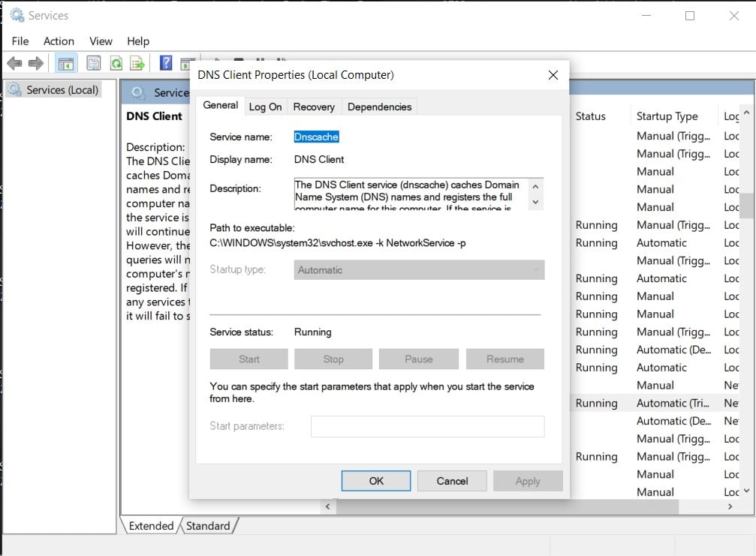Close the DNS Client Properties dialog

point(553,75)
